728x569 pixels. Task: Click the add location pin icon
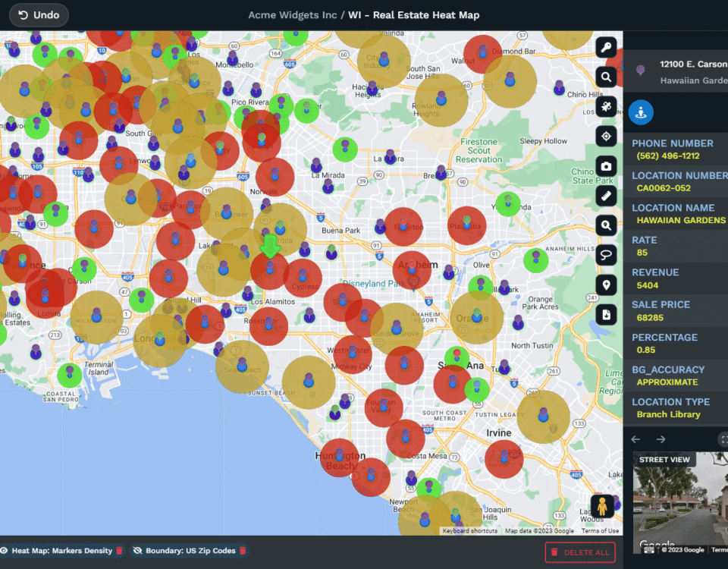[x=606, y=285]
